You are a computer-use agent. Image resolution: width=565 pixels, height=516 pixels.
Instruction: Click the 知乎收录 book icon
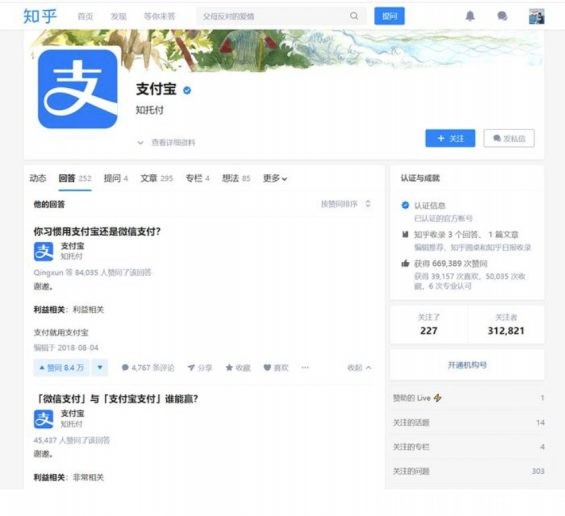pos(405,235)
